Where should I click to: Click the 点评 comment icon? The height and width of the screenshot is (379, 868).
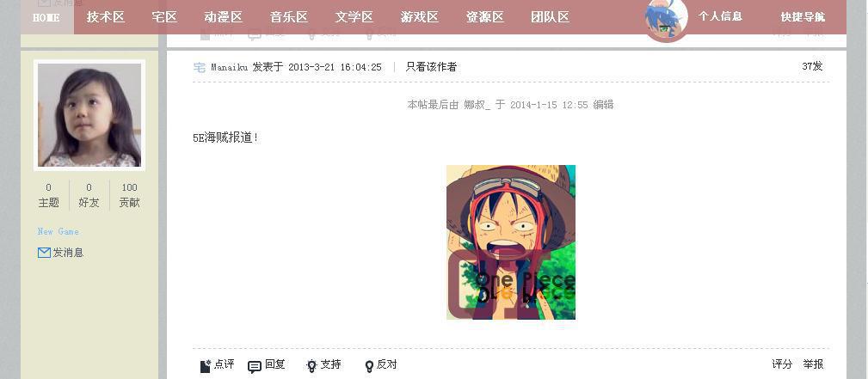tap(206, 366)
